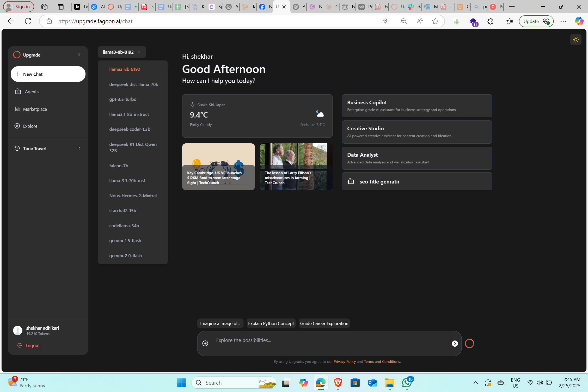Open WhatsApp from the taskbar
Image resolution: width=588 pixels, height=392 pixels.
pyautogui.click(x=407, y=383)
